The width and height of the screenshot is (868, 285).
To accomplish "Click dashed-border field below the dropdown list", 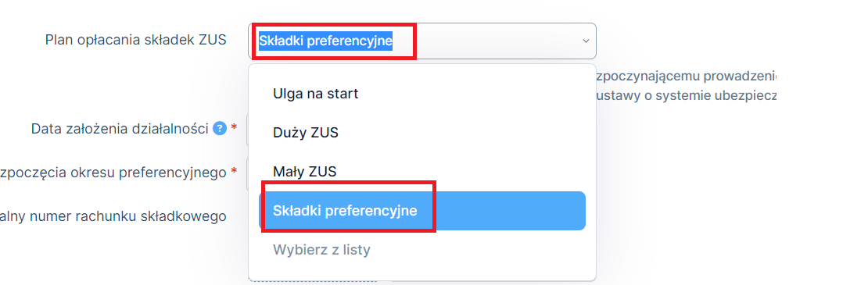I will pos(314,282).
